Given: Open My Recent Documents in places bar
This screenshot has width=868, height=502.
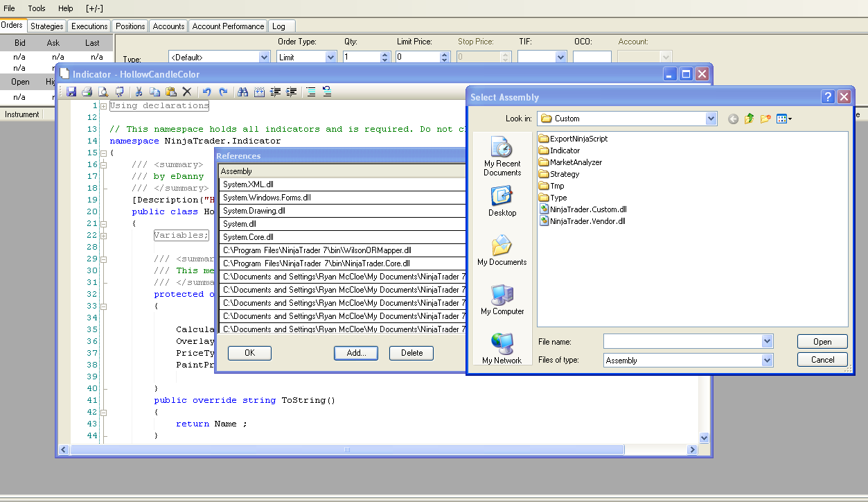Looking at the screenshot, I should pos(502,155).
